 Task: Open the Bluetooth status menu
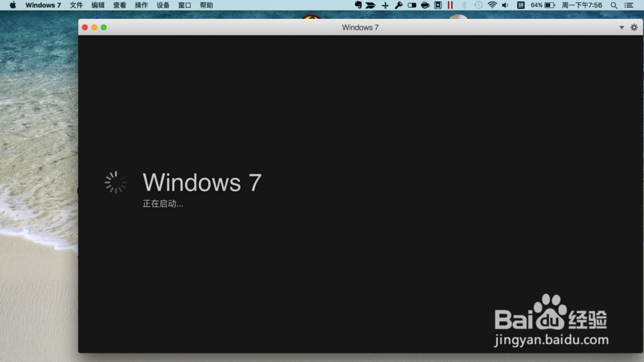464,5
